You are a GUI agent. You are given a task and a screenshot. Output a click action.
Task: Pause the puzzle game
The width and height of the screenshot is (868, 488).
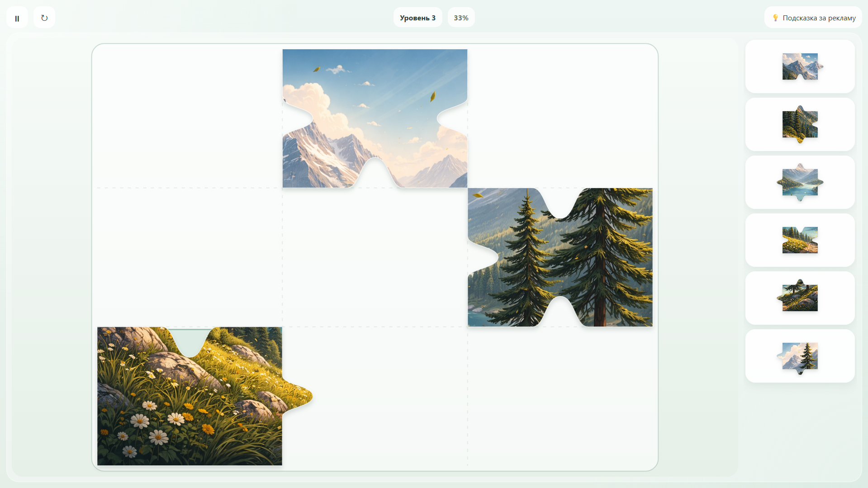(x=17, y=18)
